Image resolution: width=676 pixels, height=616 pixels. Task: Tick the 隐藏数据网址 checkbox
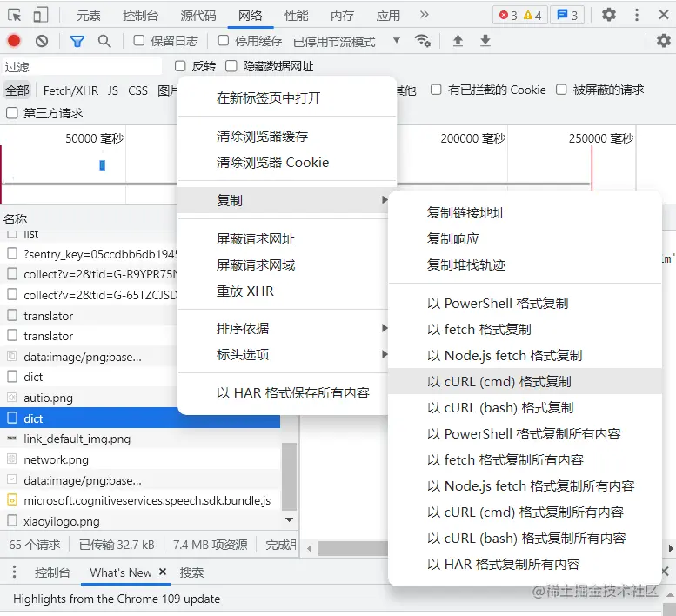[x=231, y=66]
